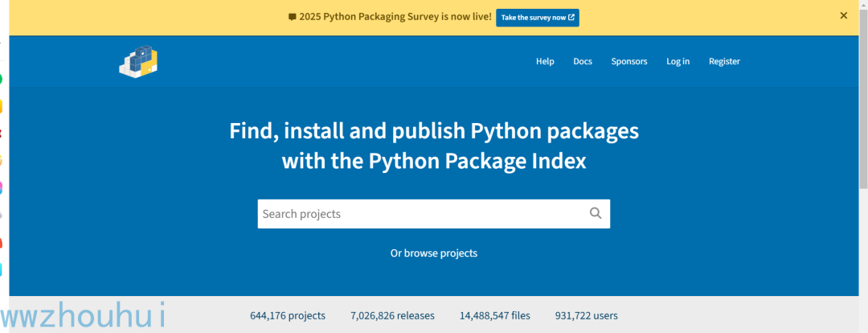
Task: Click the speech bubble icon in banner
Action: (293, 17)
